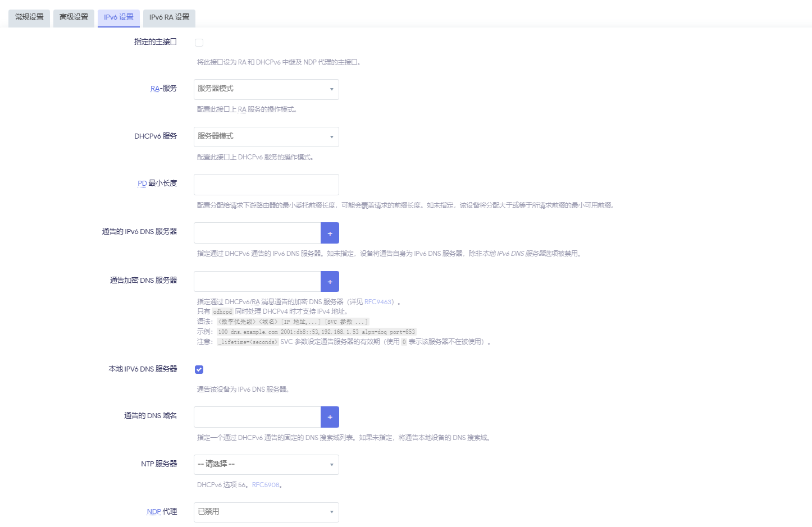
Task: Click the plus icon beside 通告的 DNS 域名
Action: point(330,416)
